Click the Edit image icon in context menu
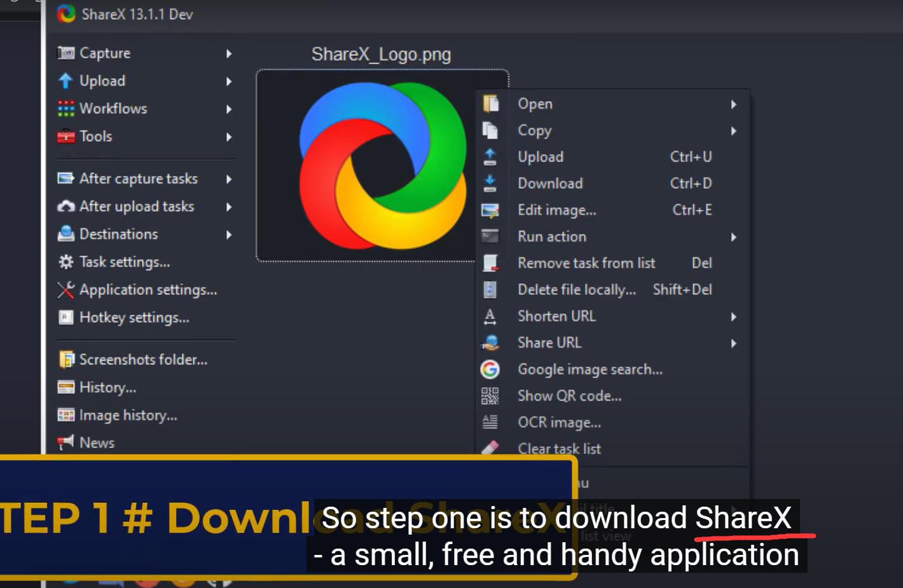 pyautogui.click(x=490, y=210)
